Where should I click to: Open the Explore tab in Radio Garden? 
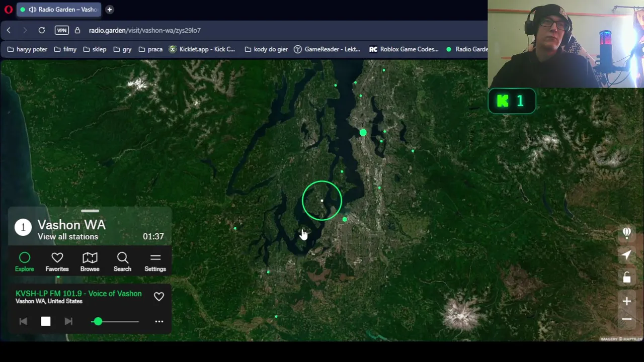pyautogui.click(x=24, y=262)
